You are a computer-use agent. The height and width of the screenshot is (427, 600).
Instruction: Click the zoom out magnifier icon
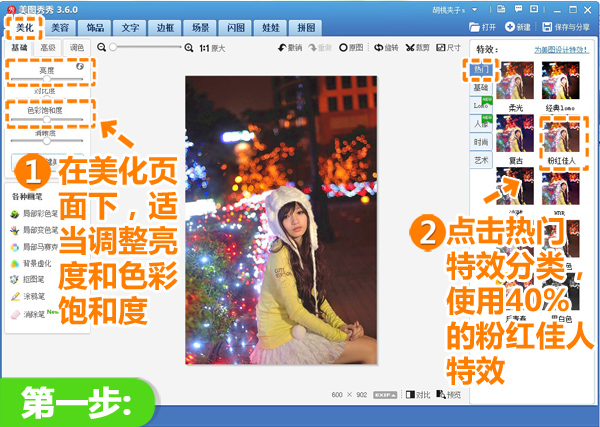[102, 47]
